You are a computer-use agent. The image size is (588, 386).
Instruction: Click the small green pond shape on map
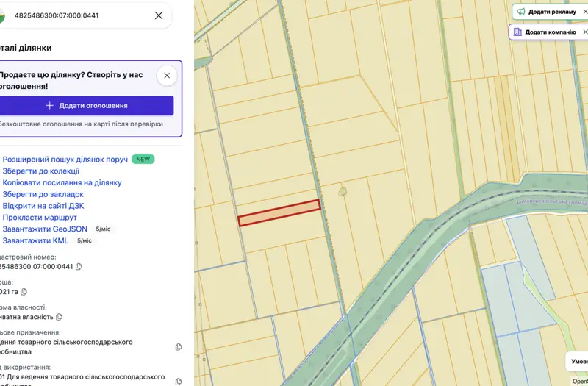point(343,192)
